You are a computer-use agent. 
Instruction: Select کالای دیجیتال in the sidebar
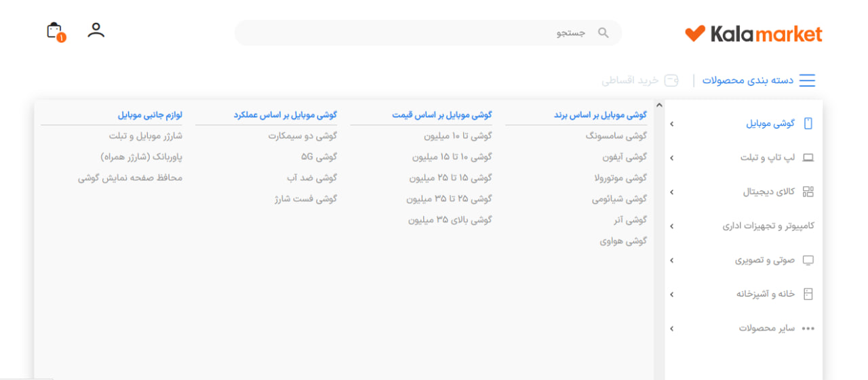click(x=769, y=192)
